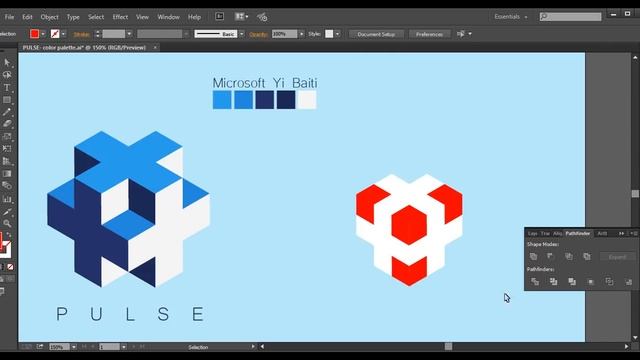
Task: Select the Eyedropper tool
Action: coord(7,212)
